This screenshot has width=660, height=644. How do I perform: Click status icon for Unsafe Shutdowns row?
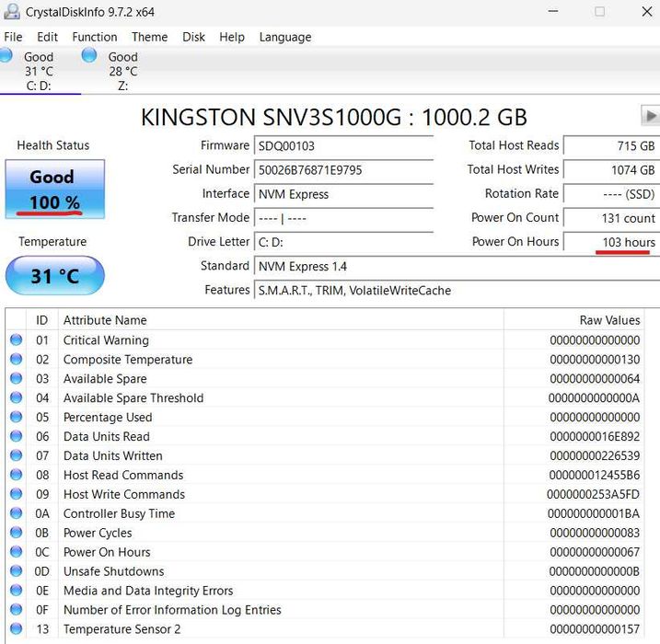[16, 571]
